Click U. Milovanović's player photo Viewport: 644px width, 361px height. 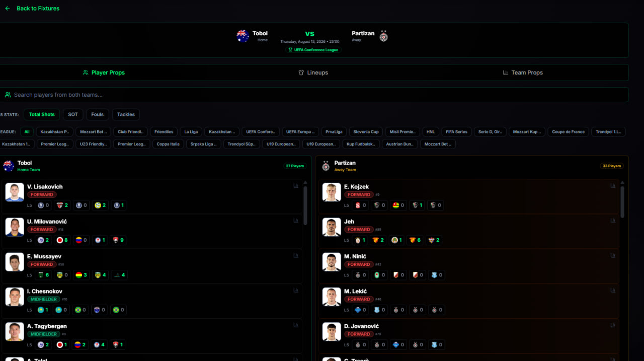[15, 227]
